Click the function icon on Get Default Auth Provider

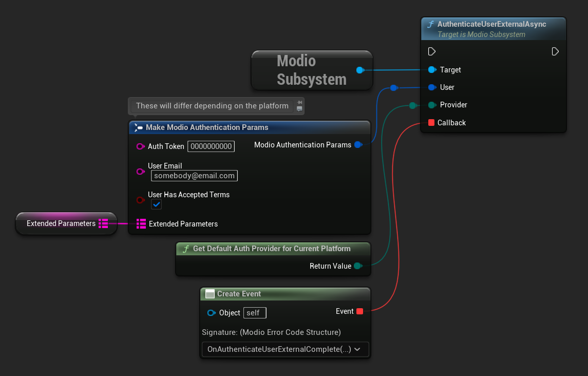click(x=186, y=249)
